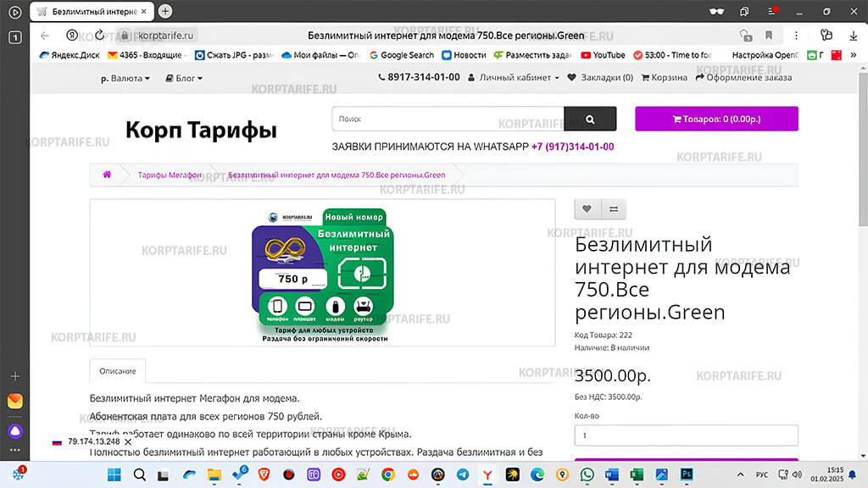This screenshot has height=488, width=868.
Task: Open Excel from the taskbar
Action: (x=637, y=474)
